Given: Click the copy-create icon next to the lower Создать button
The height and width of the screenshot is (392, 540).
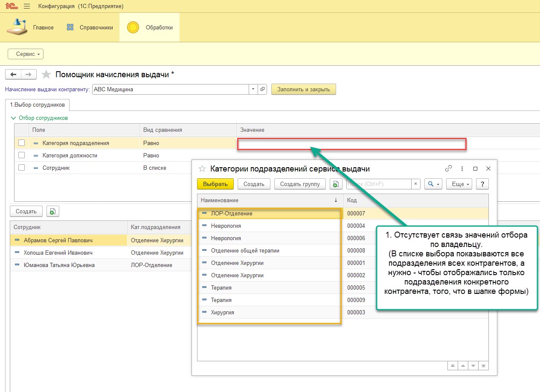Looking at the screenshot, I should 52,211.
